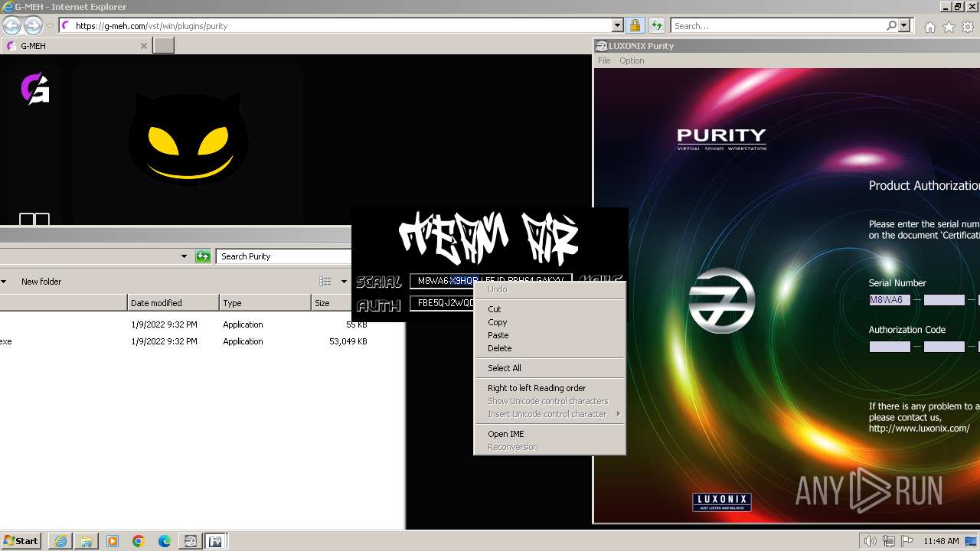Click the G-MEH tab favicon
This screenshot has width=980, height=551.
[x=11, y=46]
